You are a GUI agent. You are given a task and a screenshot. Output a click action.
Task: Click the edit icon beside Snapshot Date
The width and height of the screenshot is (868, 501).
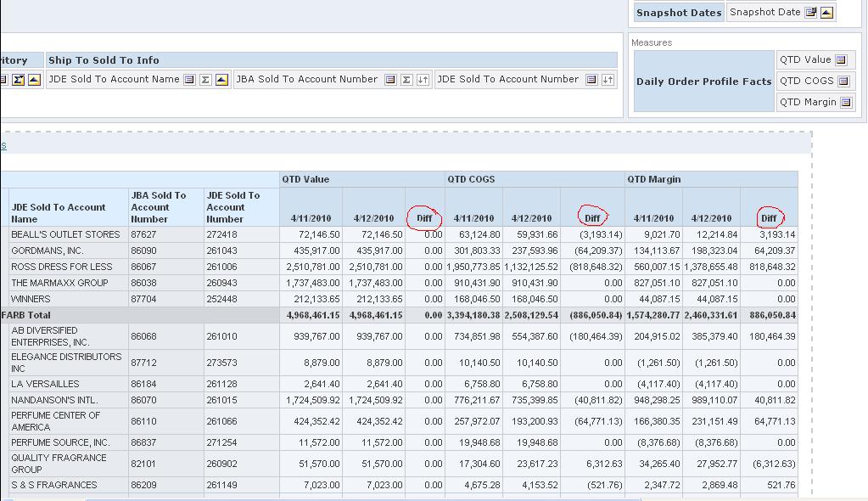click(x=811, y=12)
